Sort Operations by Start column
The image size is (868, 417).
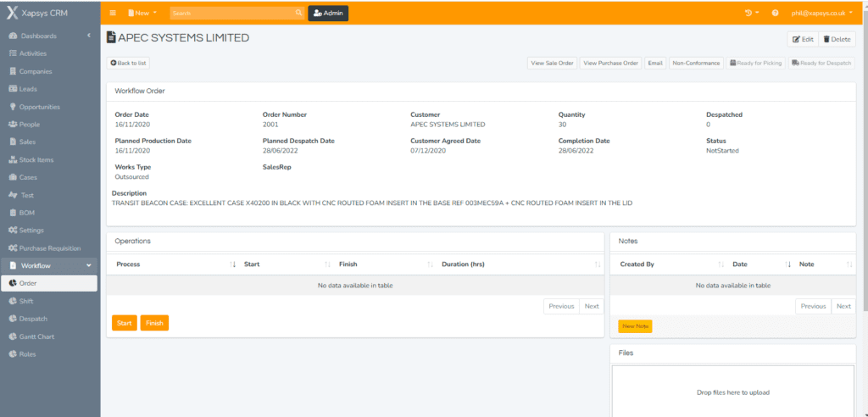click(287, 264)
